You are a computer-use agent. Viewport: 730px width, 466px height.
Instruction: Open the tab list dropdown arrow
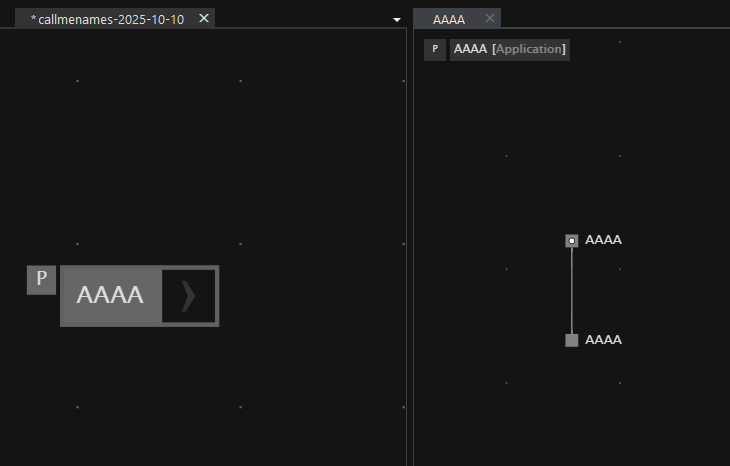[397, 20]
